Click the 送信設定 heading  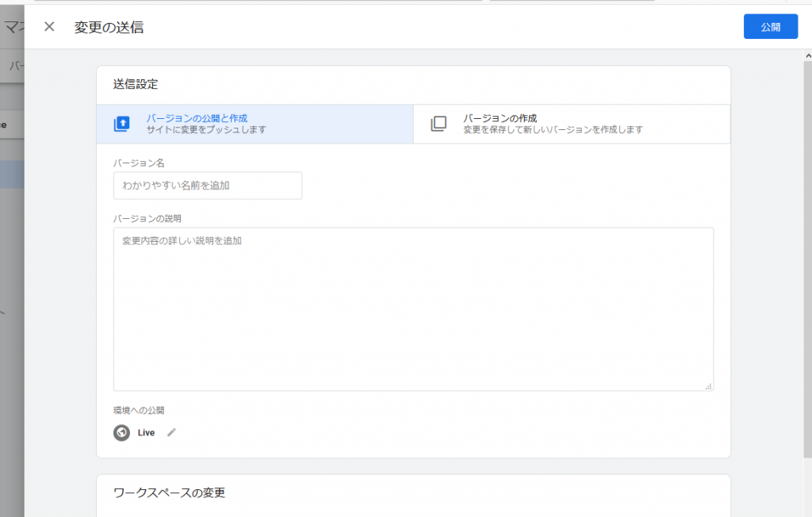click(136, 84)
